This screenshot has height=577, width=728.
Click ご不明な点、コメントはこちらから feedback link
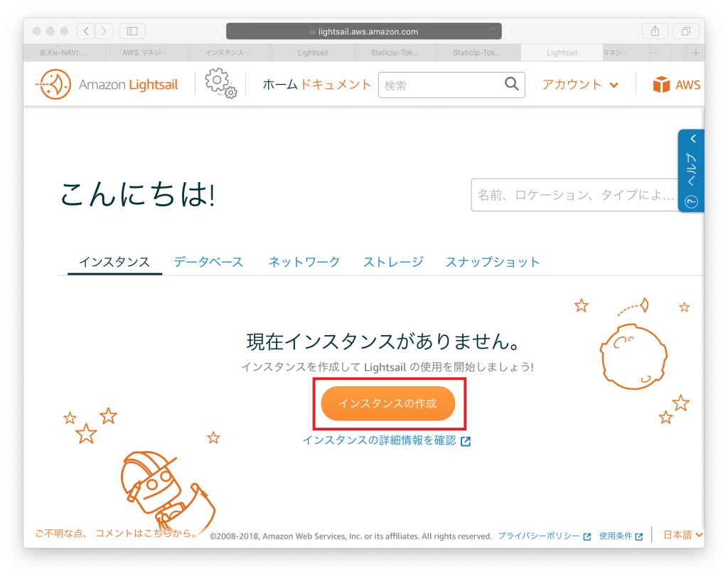tap(117, 534)
